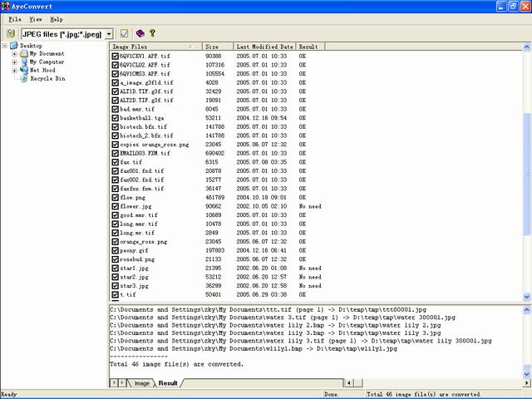
Task: Click the checkmark select-all toolbar icon
Action: (125, 33)
